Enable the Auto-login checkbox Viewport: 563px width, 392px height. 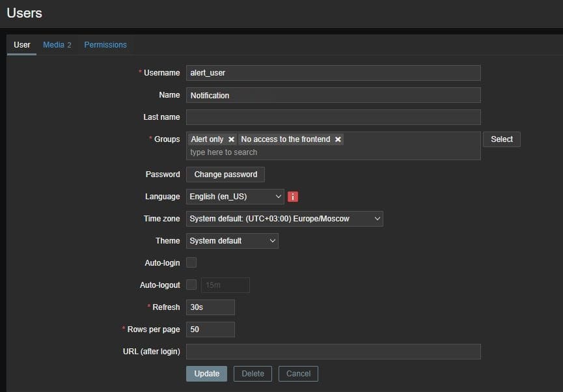[191, 262]
